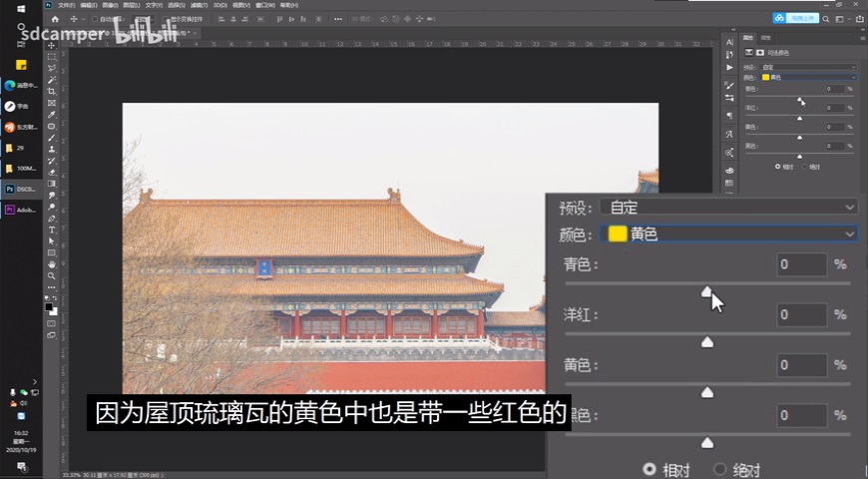
Task: Open the Windows Start button
Action: 21,9
